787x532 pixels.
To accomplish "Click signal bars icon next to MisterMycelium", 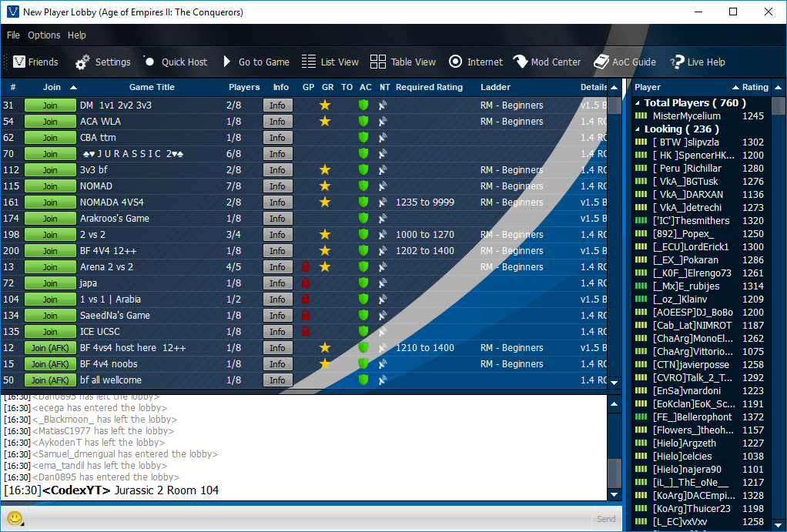I will pos(641,116).
